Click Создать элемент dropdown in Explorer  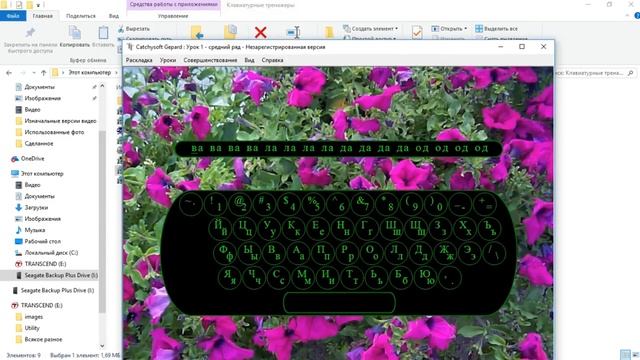[x=371, y=29]
